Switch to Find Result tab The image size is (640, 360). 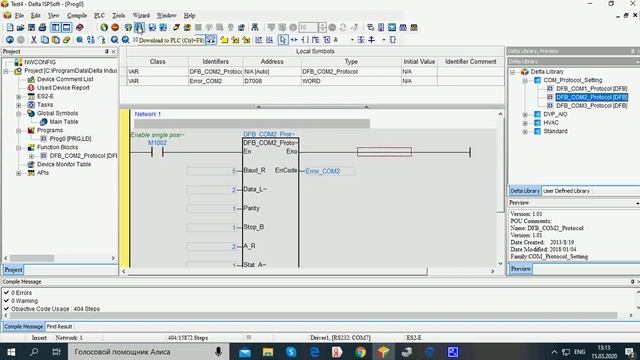tap(59, 327)
